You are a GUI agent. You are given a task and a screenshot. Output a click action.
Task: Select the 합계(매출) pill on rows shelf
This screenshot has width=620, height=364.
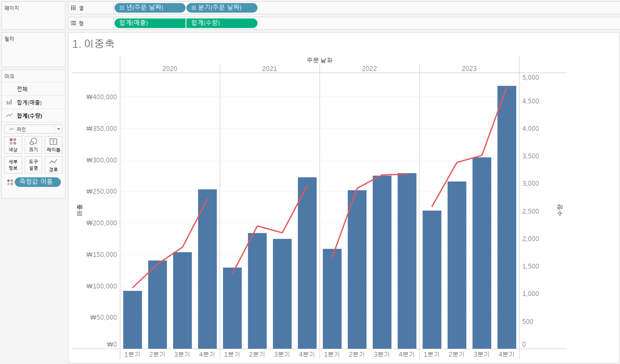(x=150, y=23)
